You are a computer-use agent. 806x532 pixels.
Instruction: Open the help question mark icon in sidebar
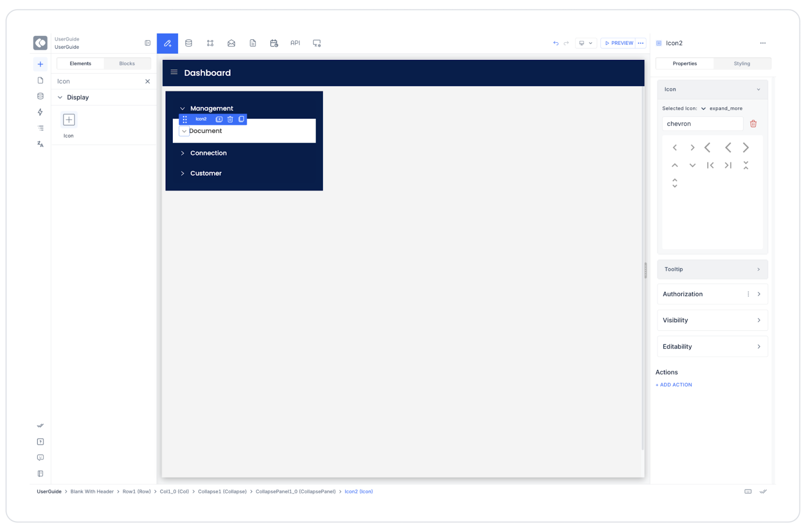(x=40, y=442)
